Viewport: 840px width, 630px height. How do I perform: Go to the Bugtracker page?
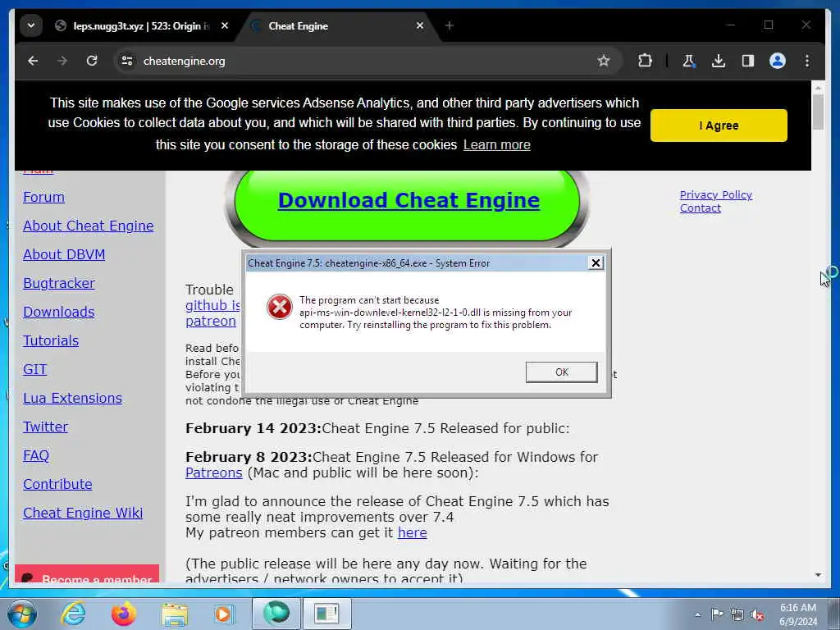[x=59, y=283]
